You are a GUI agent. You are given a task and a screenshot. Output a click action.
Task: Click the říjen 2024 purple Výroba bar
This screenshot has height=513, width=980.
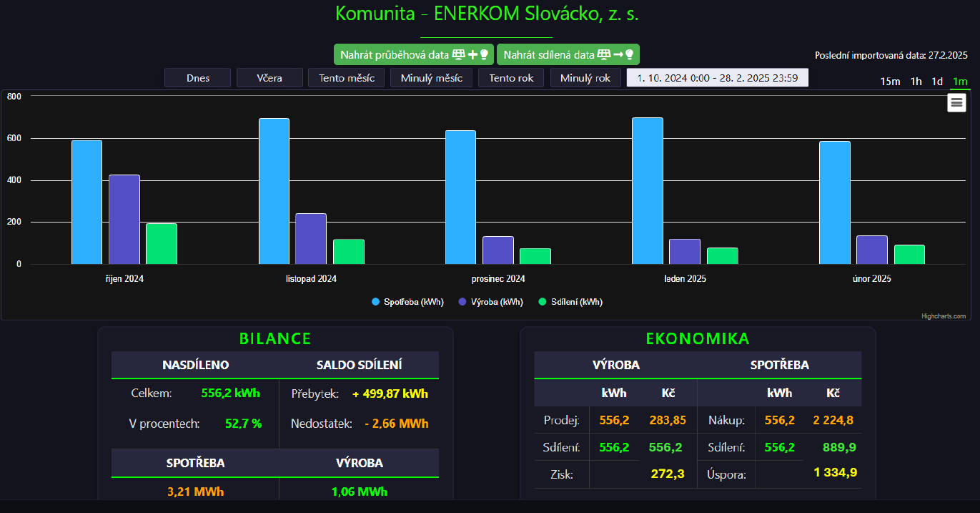pyautogui.click(x=124, y=220)
